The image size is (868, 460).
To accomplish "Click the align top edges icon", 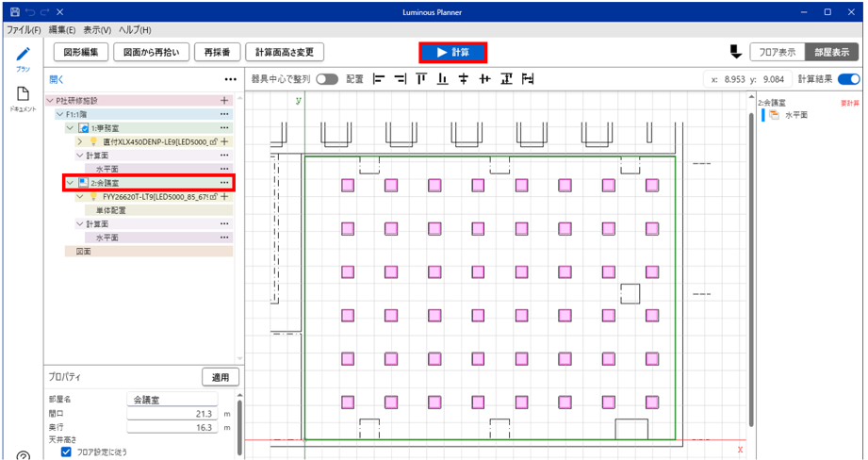I will (421, 79).
